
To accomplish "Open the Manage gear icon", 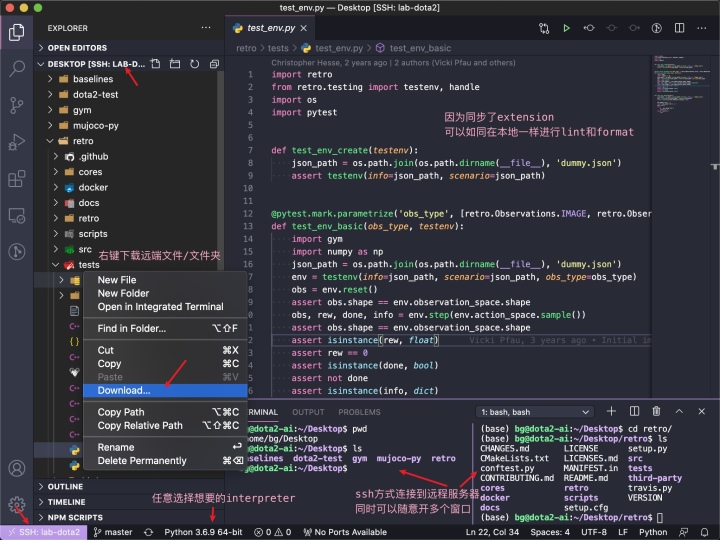I will 17,504.
